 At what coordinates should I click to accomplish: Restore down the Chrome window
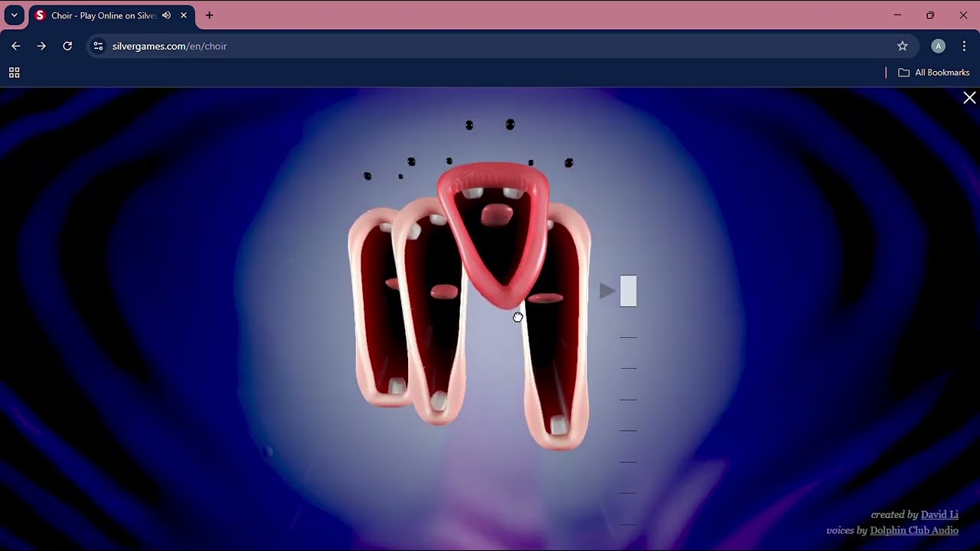pyautogui.click(x=930, y=15)
